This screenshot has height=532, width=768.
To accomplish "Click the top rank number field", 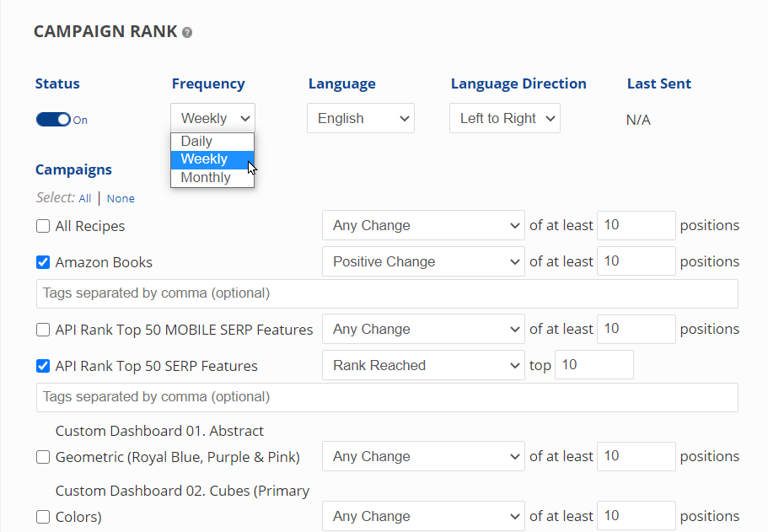I will pyautogui.click(x=593, y=365).
